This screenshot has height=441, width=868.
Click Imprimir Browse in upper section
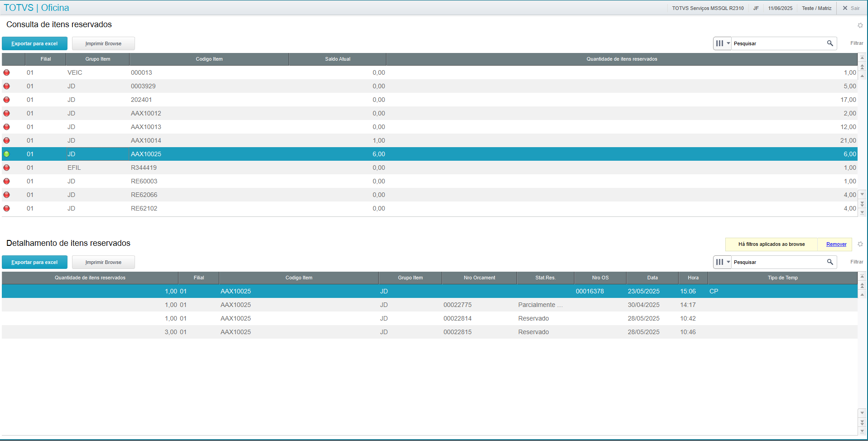tap(103, 43)
